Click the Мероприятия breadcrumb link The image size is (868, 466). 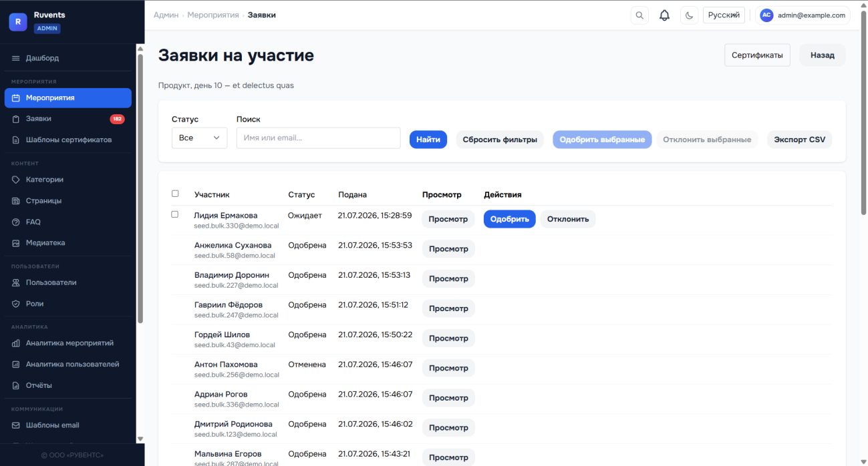[x=213, y=15]
